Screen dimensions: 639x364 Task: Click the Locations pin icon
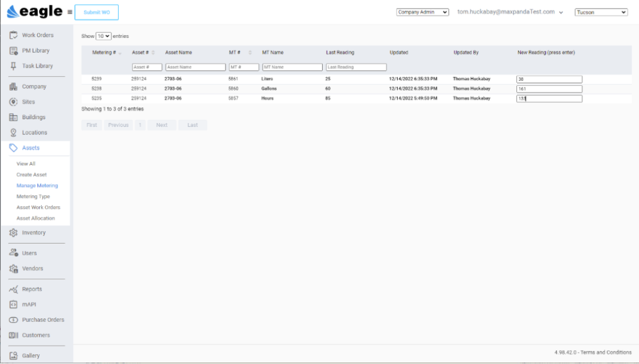[x=13, y=133]
